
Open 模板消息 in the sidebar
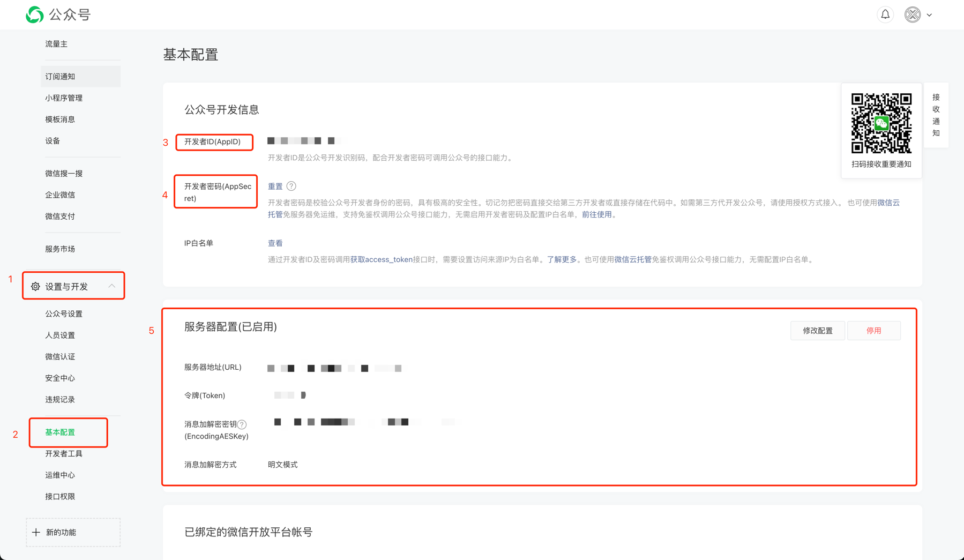point(60,120)
